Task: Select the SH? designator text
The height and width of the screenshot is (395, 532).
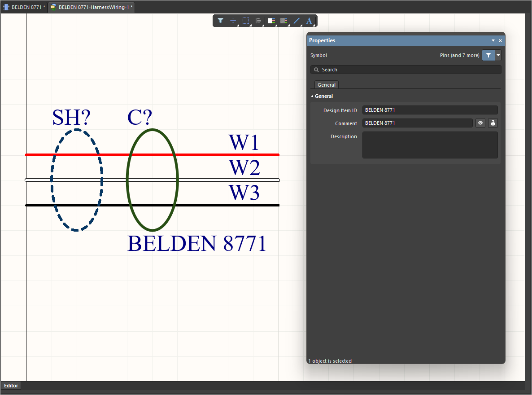Action: pos(71,118)
